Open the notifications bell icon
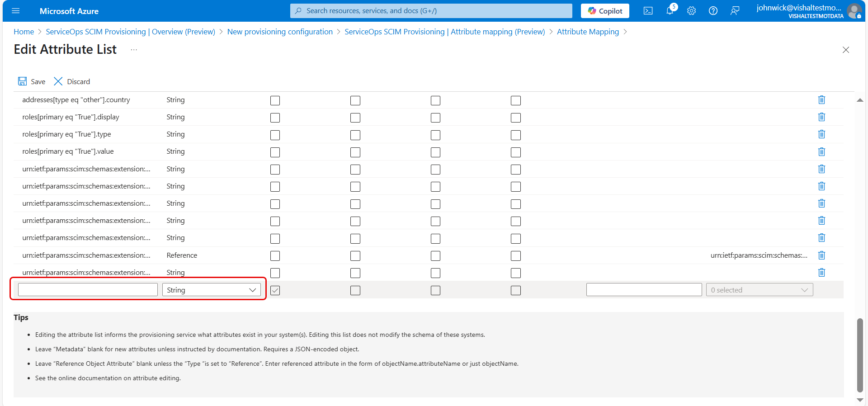The width and height of the screenshot is (868, 406). tap(670, 11)
